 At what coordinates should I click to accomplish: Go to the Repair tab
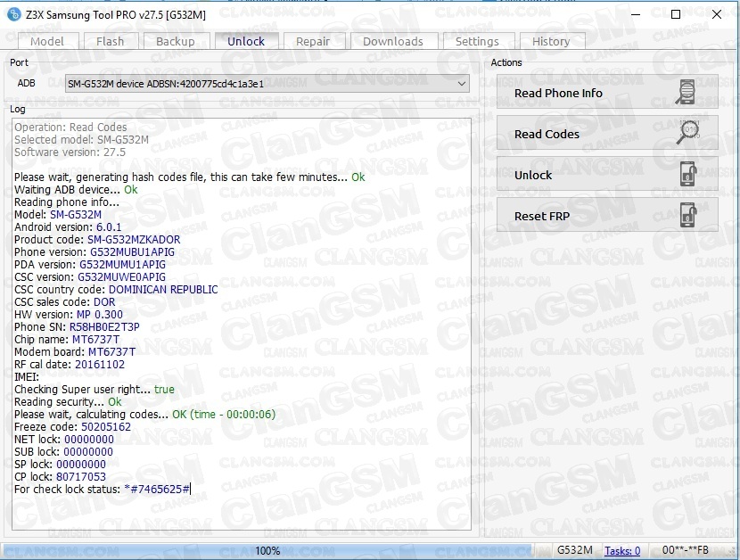(313, 41)
